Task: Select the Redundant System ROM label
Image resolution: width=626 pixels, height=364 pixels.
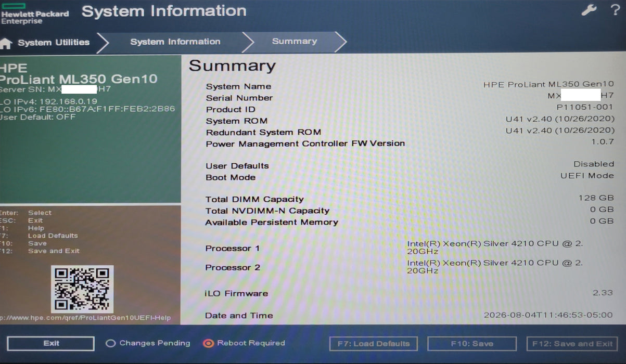Action: coord(263,132)
